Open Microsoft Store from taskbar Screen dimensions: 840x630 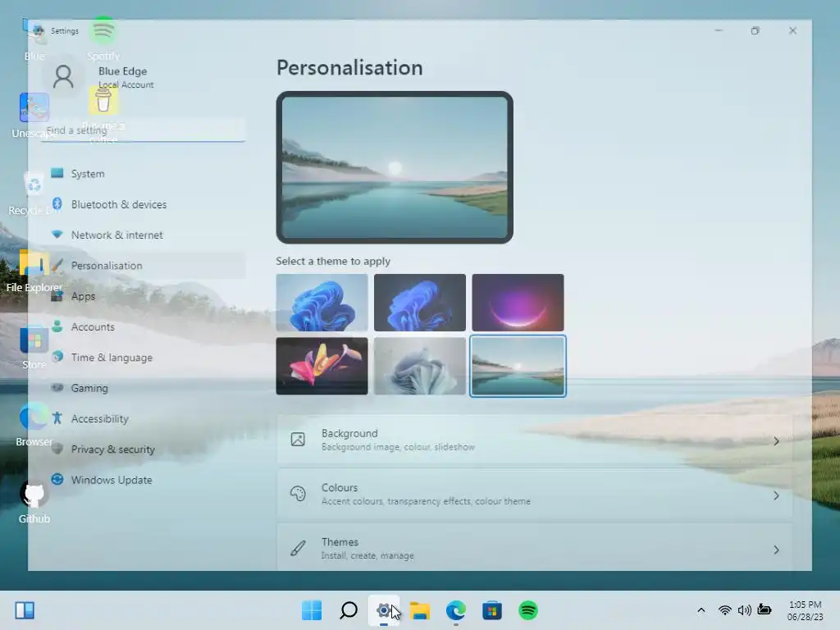[492, 610]
